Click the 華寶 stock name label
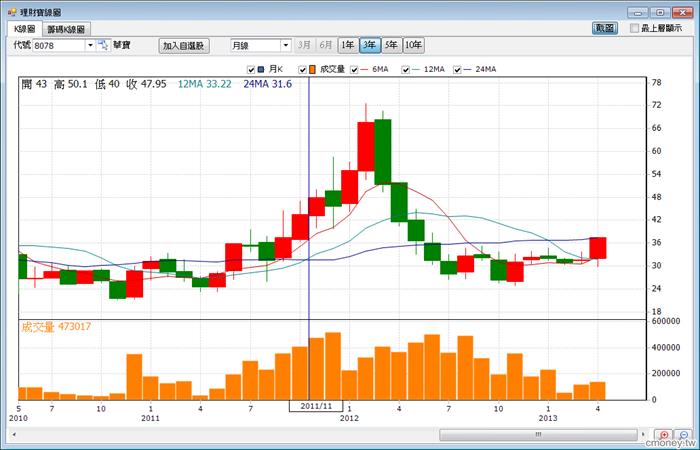The image size is (700, 450). click(x=121, y=46)
